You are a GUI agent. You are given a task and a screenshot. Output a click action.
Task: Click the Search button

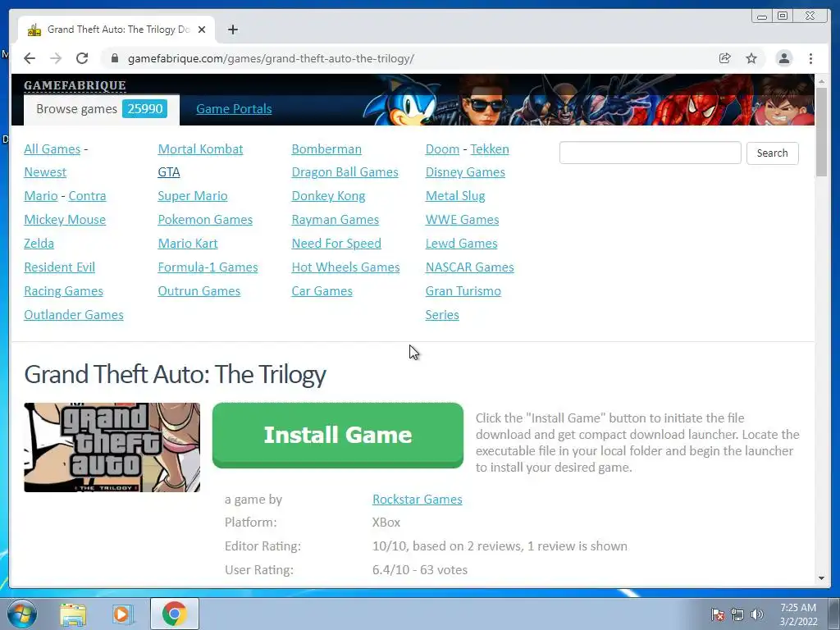pos(772,153)
